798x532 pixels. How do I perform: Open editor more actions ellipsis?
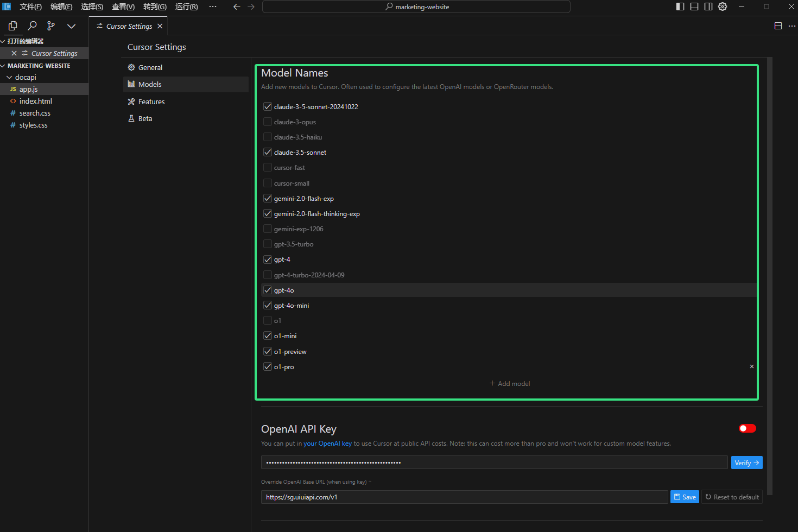point(792,26)
